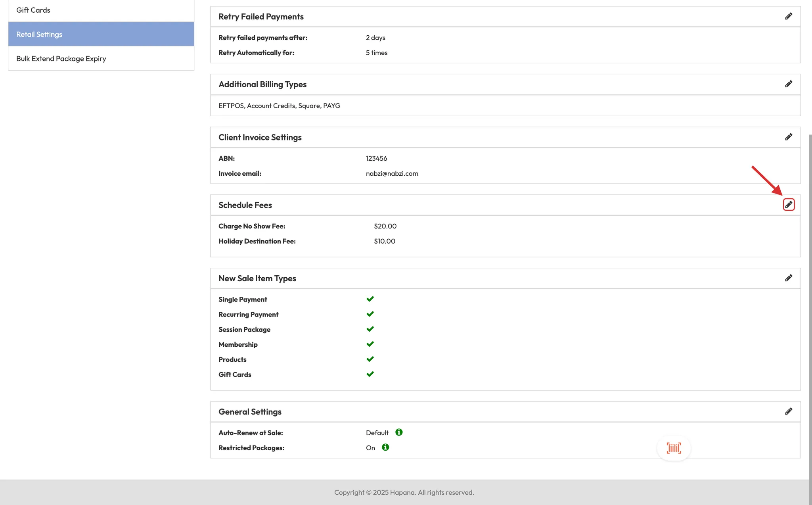Image resolution: width=812 pixels, height=505 pixels.
Task: Click the General Settings edit pencil
Action: pyautogui.click(x=788, y=411)
